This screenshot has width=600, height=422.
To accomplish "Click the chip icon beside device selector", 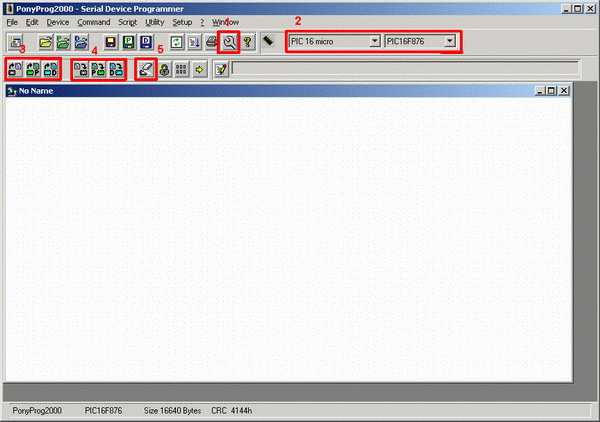I will click(x=268, y=41).
